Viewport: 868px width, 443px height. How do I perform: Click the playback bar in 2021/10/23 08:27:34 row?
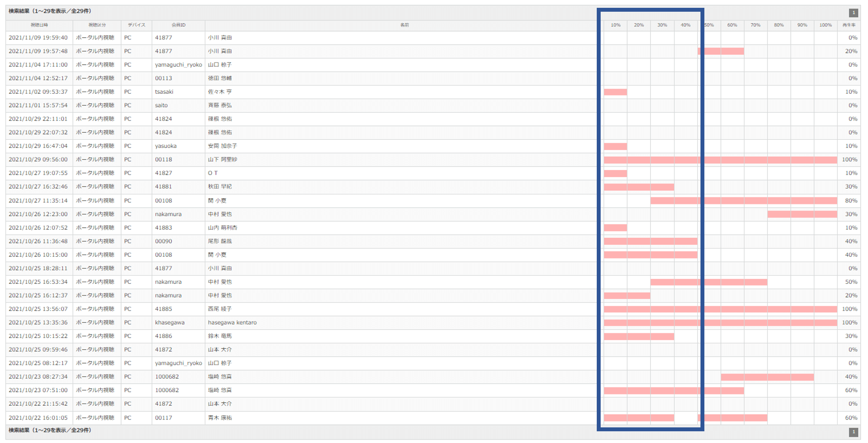[767, 377]
